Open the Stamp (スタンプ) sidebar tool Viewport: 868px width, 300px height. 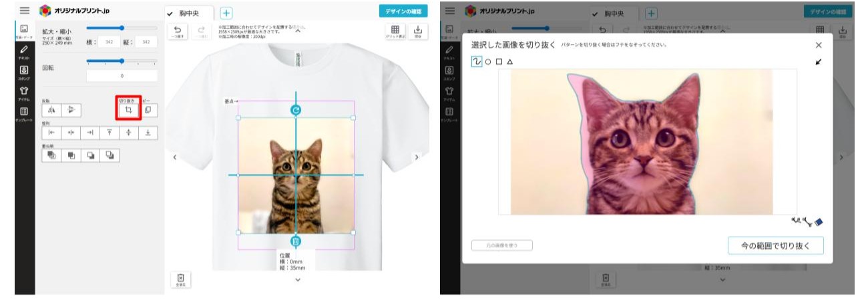(24, 72)
